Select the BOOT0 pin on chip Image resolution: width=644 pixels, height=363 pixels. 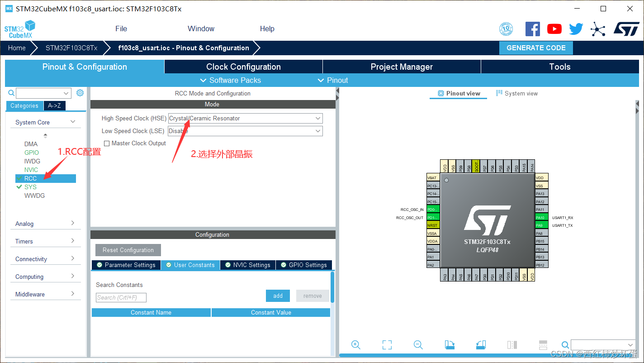476,166
